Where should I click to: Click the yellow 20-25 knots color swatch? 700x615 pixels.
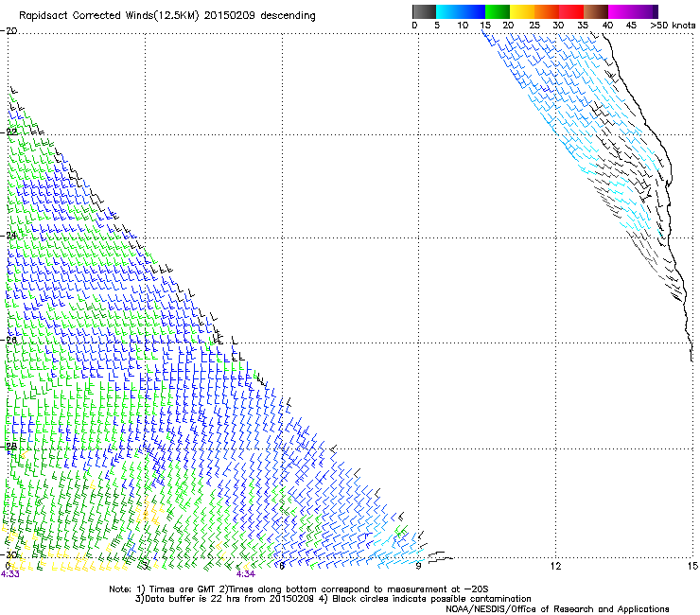click(522, 11)
